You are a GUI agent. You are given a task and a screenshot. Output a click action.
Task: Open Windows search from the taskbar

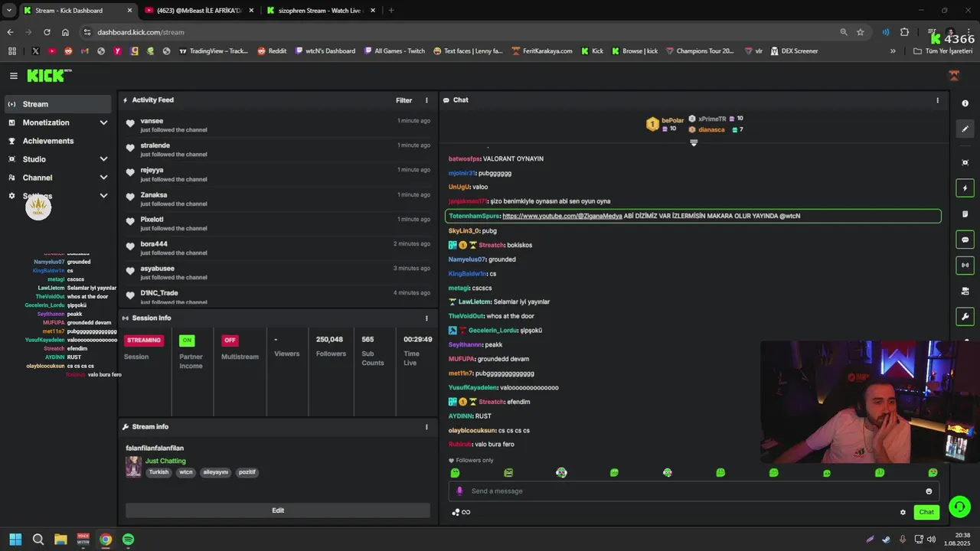pyautogui.click(x=38, y=540)
